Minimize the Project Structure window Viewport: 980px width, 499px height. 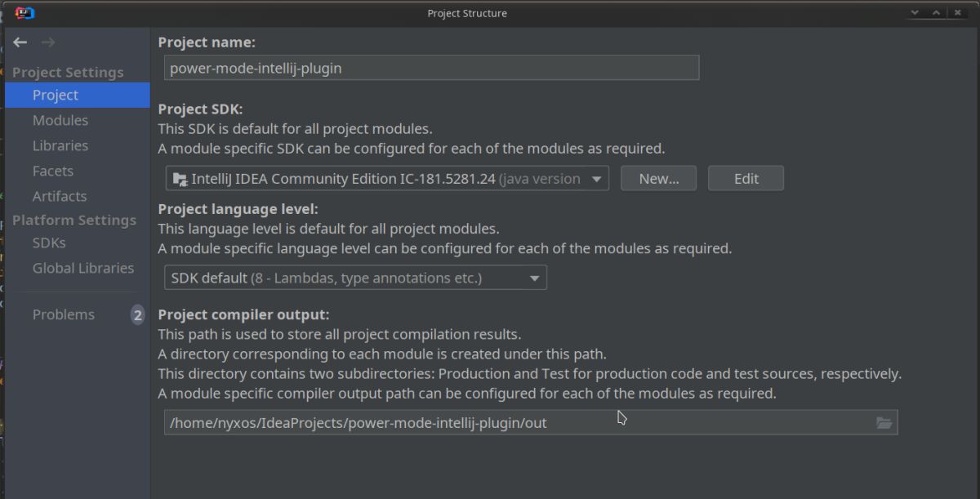[x=915, y=13]
